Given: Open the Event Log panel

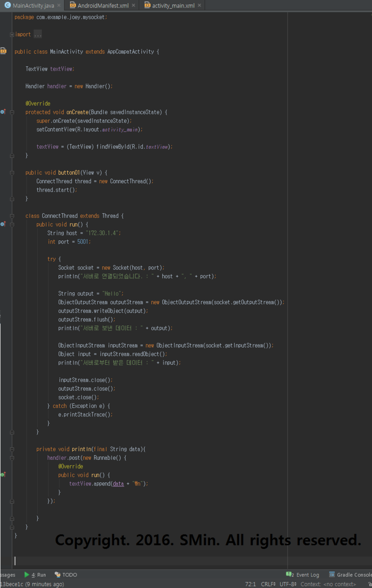Looking at the screenshot, I should (303, 574).
